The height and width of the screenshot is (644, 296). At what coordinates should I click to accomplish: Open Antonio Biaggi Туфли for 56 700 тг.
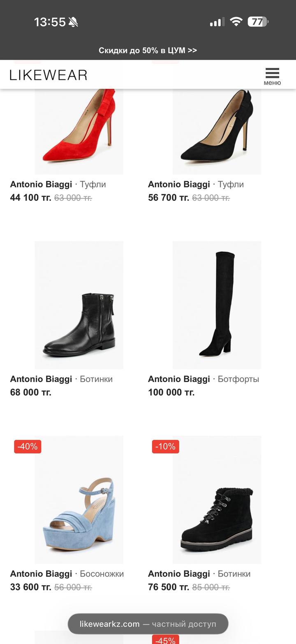tap(196, 184)
